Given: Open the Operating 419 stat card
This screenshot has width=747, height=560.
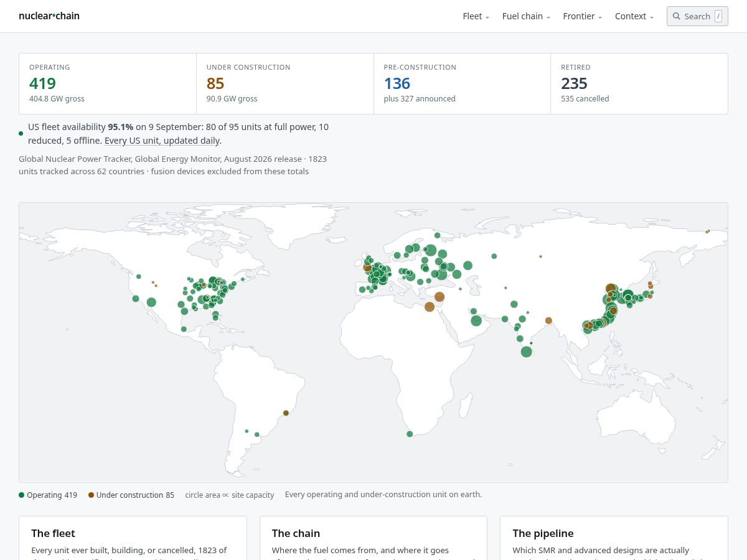Looking at the screenshot, I should click(108, 83).
